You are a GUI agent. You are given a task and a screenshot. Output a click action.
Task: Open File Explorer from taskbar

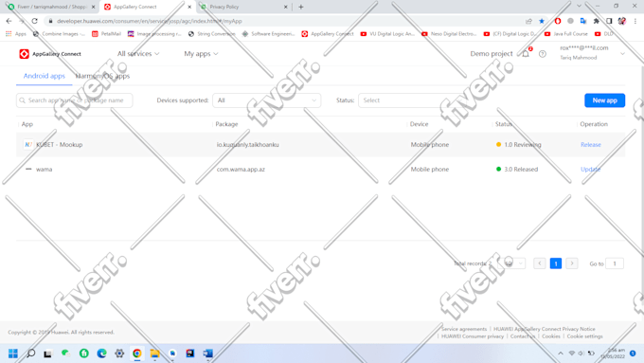coord(154,354)
